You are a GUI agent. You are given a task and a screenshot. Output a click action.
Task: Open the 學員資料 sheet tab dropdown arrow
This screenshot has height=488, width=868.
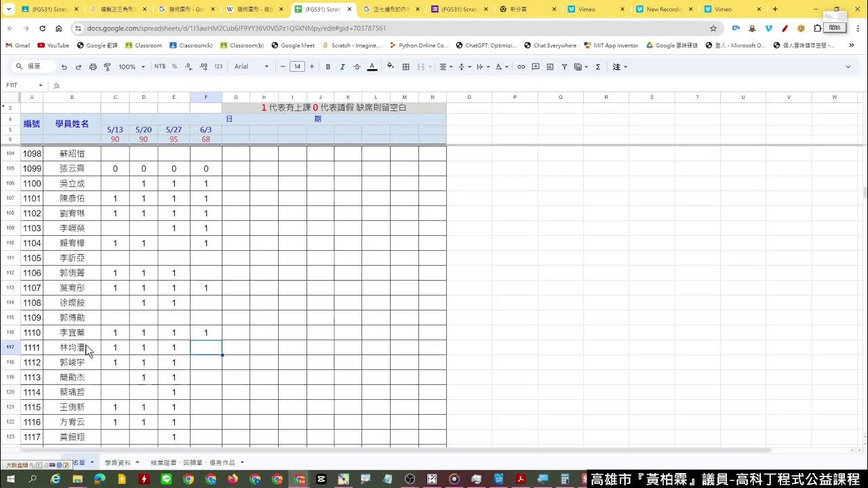(137, 462)
